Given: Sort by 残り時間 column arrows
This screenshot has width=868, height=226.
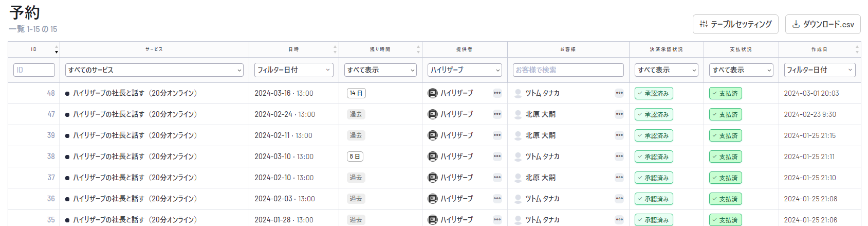Looking at the screenshot, I should [418, 49].
